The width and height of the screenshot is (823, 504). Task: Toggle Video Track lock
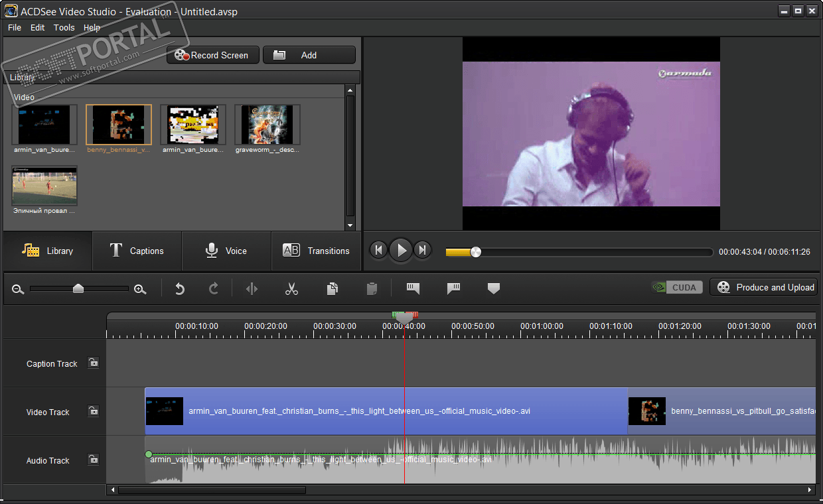[94, 411]
